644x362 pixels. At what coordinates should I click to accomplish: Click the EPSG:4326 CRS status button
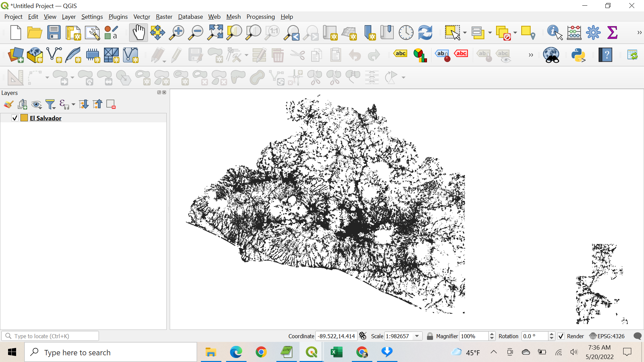(606, 336)
